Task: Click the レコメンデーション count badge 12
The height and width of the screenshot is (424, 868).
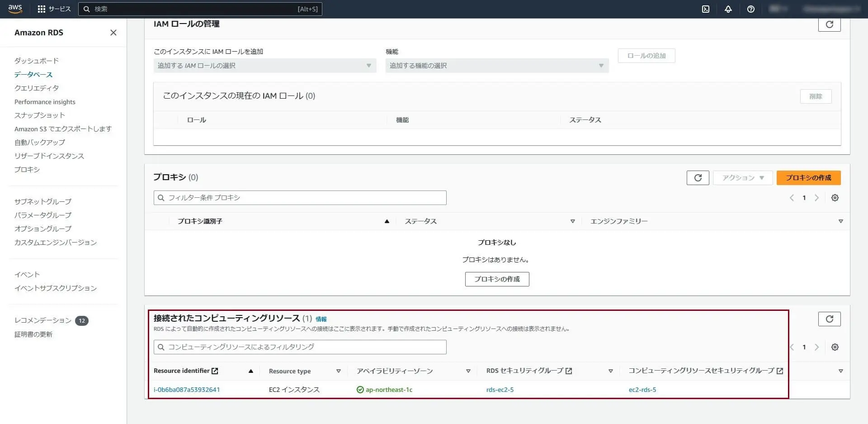Action: click(82, 321)
